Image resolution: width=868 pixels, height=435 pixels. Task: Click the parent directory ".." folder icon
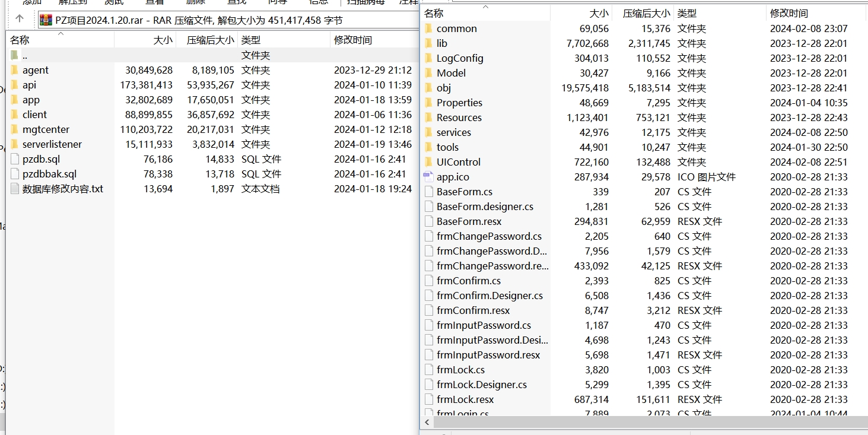click(15, 55)
